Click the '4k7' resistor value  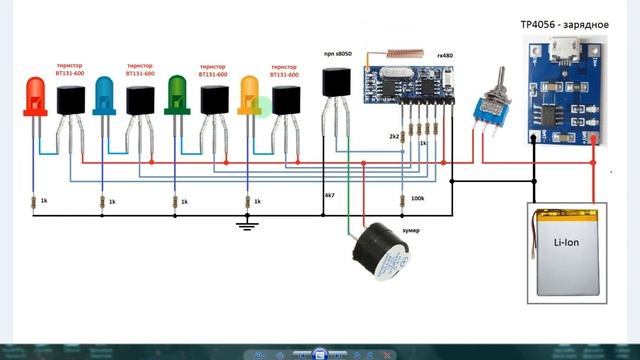click(330, 196)
